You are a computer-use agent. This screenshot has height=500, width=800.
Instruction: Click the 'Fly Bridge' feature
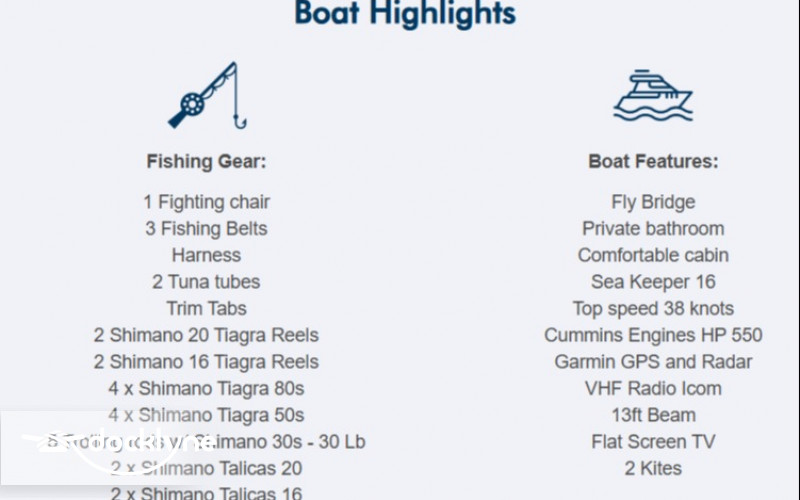tap(653, 202)
